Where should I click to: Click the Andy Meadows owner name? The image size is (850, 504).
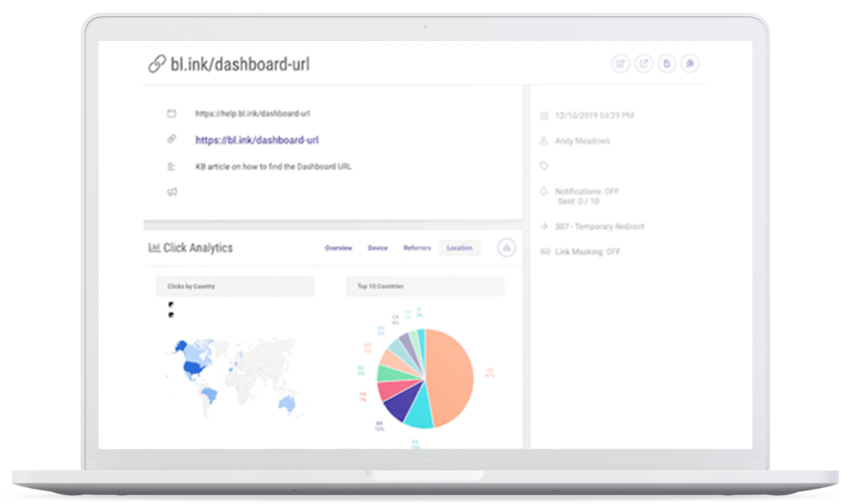click(583, 141)
